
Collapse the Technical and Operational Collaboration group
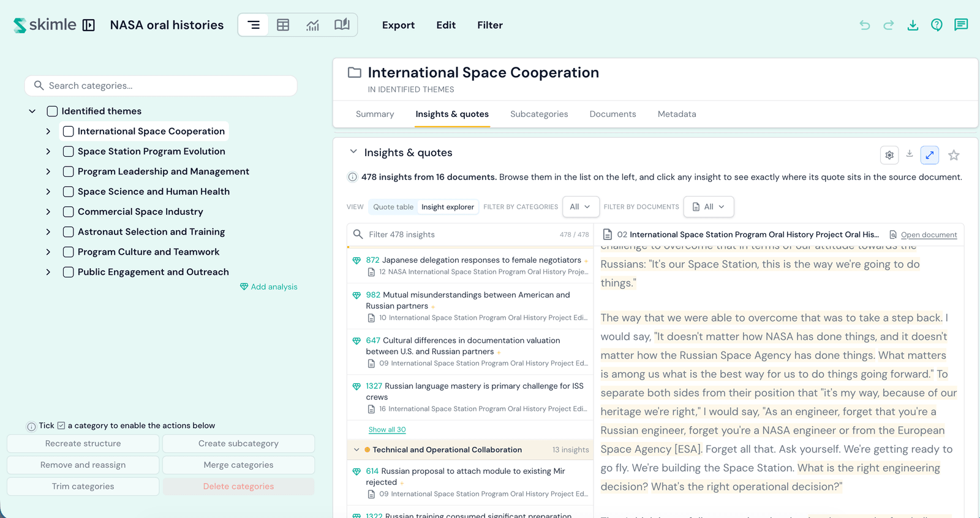tap(356, 450)
